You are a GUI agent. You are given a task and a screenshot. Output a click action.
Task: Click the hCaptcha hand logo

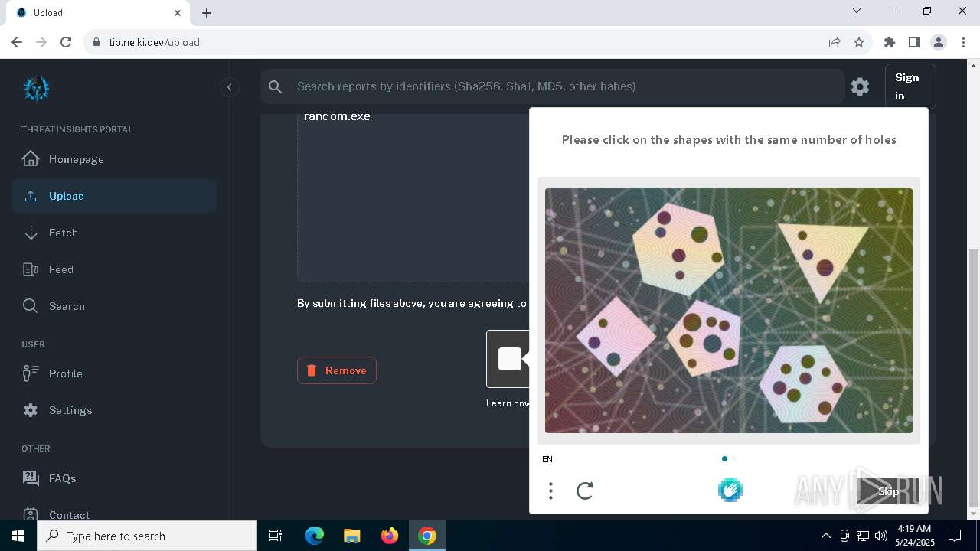click(730, 490)
